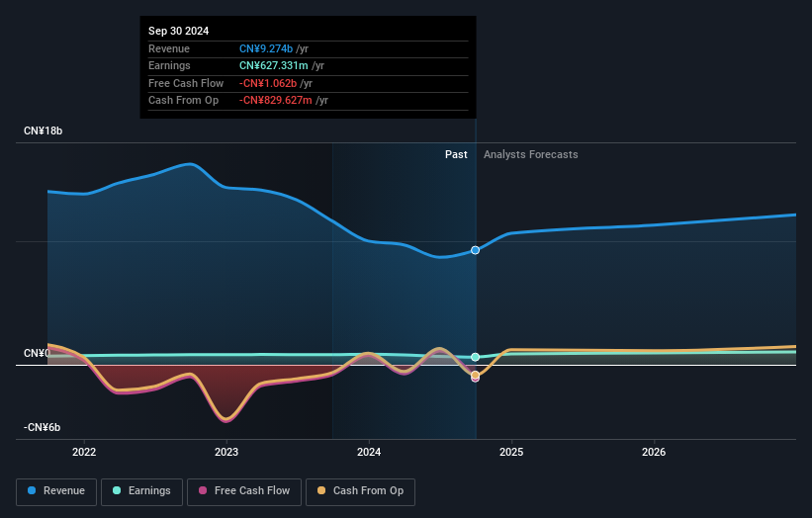Click the Revenue tooltip row label

pyautogui.click(x=169, y=48)
